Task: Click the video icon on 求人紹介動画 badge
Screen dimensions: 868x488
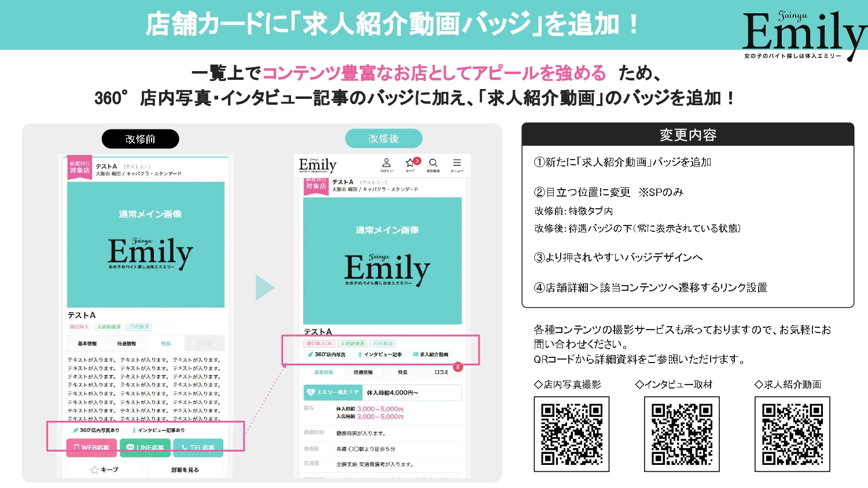Action: click(415, 354)
